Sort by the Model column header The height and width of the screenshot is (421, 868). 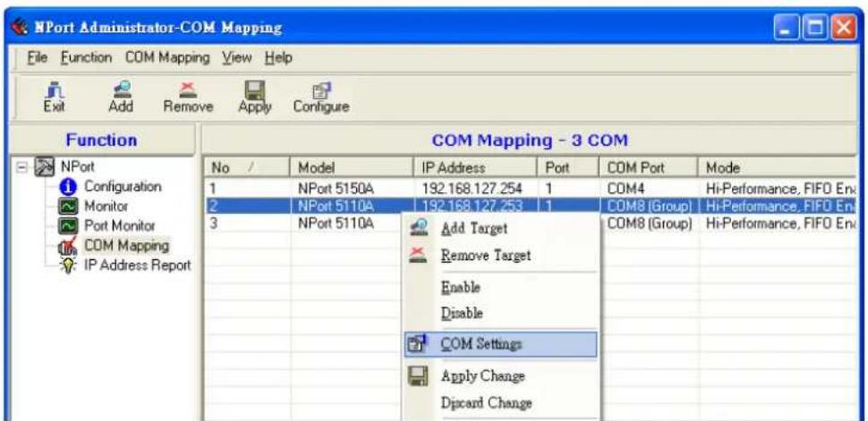352,167
